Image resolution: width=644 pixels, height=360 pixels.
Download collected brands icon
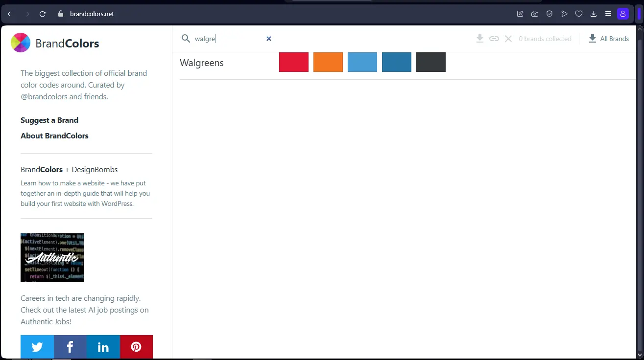480,39
